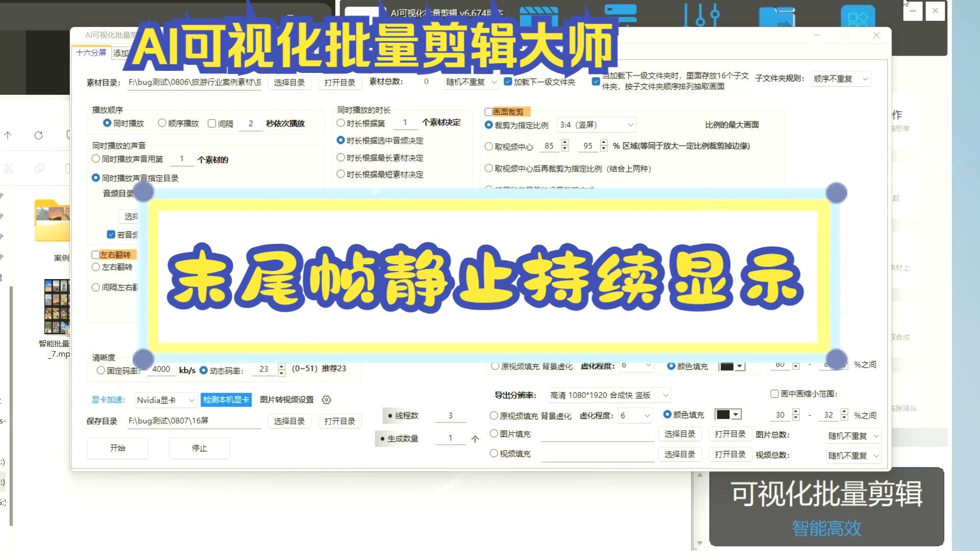
Task: Click the 选择目录 button beside 素材目录
Action: tap(289, 83)
